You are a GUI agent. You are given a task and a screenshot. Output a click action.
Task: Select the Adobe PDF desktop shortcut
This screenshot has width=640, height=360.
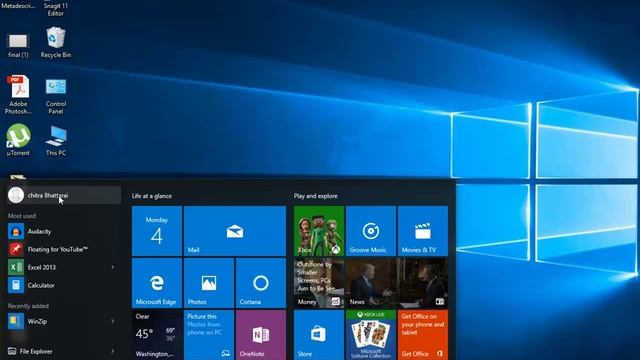pos(18,95)
